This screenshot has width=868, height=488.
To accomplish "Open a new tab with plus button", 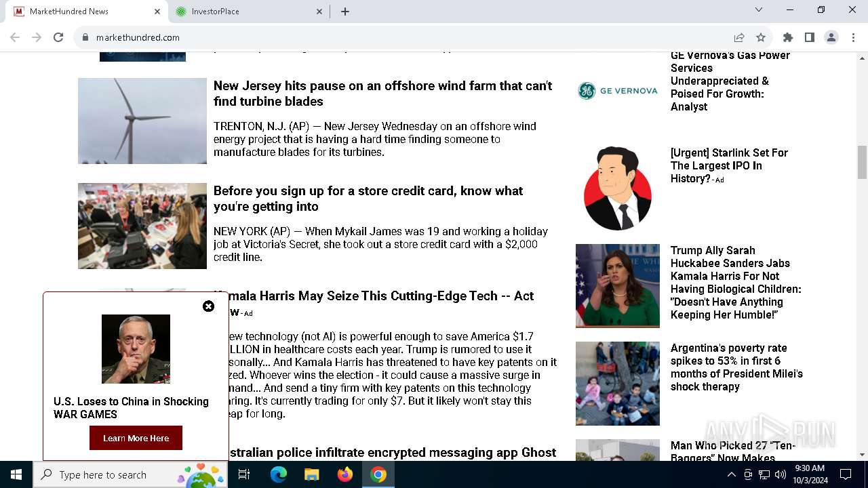I will click(345, 12).
